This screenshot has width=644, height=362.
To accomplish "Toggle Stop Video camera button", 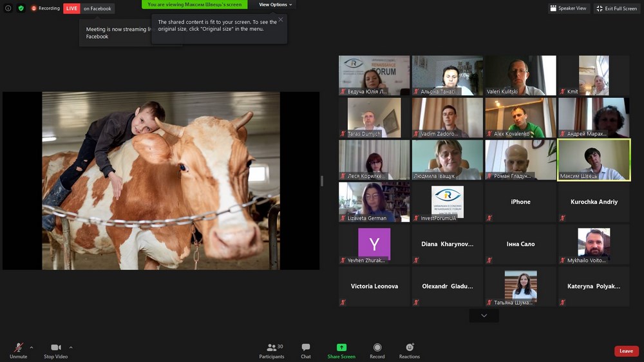I will pyautogui.click(x=56, y=348).
